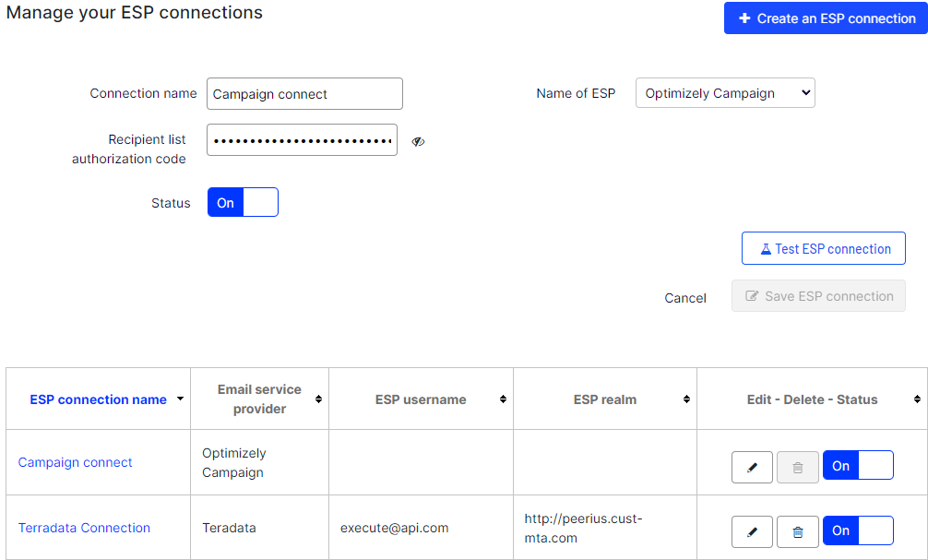The height and width of the screenshot is (560, 928).
Task: Sort by the ESP realm column arrows
Action: pos(686,399)
